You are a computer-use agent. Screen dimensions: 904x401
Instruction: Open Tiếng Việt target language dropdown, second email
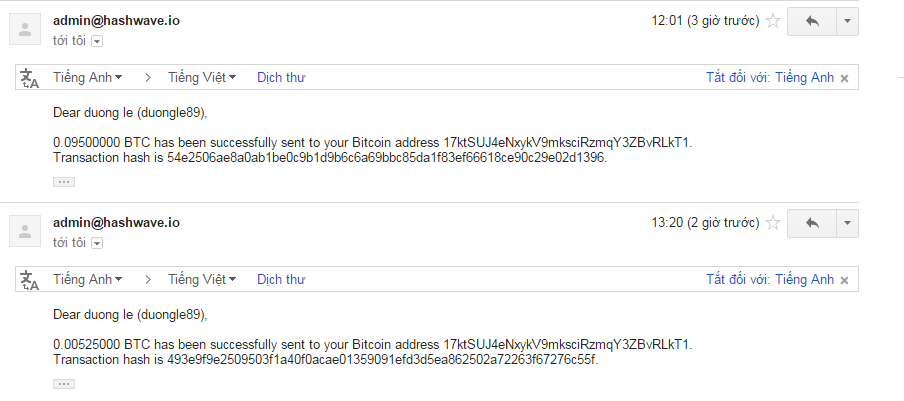tap(202, 279)
